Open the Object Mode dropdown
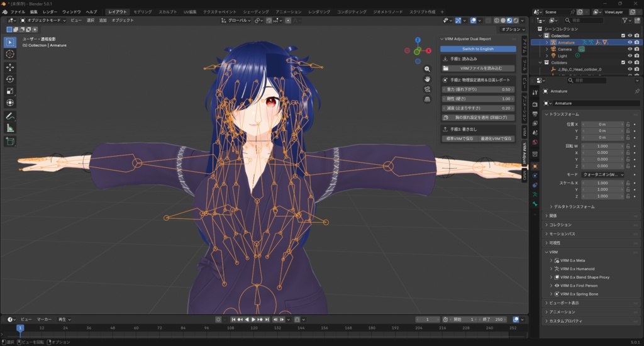 [43, 20]
